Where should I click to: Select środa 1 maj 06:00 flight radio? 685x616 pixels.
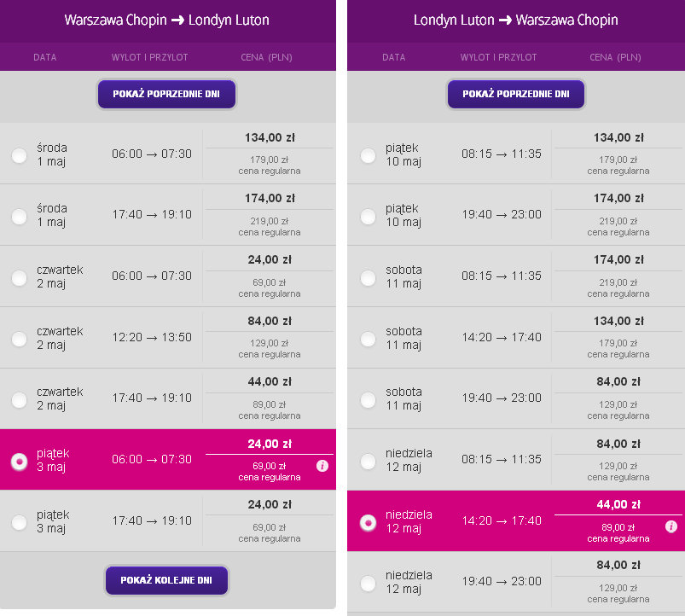point(20,155)
